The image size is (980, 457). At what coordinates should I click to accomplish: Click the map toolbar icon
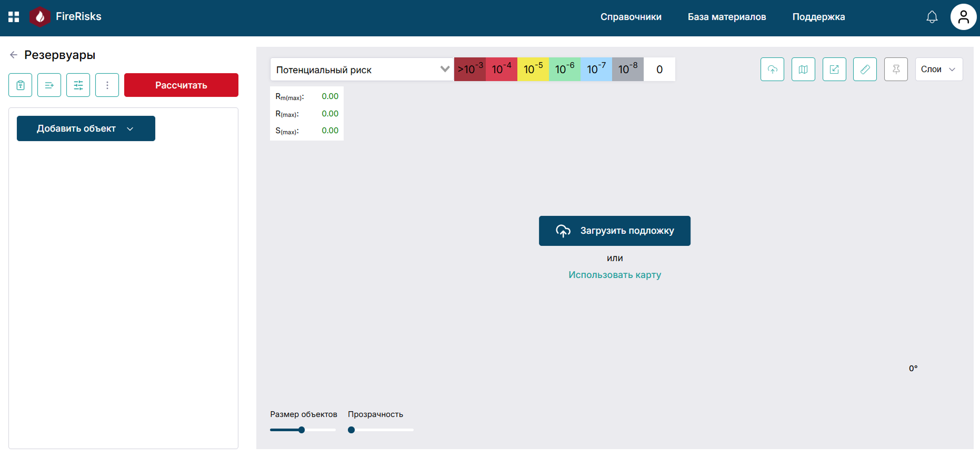(803, 69)
